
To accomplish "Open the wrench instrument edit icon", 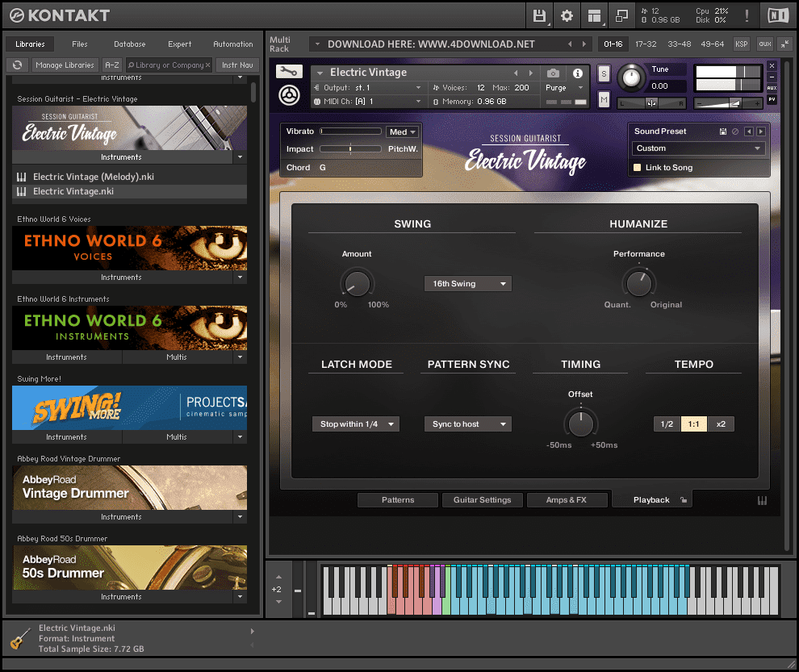I will (x=288, y=71).
